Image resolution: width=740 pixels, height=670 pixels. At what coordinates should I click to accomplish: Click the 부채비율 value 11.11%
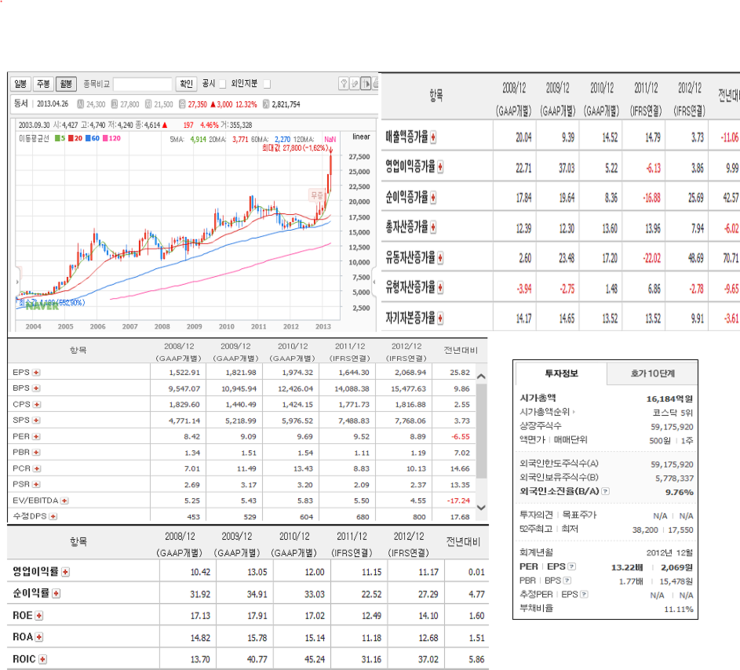[679, 610]
